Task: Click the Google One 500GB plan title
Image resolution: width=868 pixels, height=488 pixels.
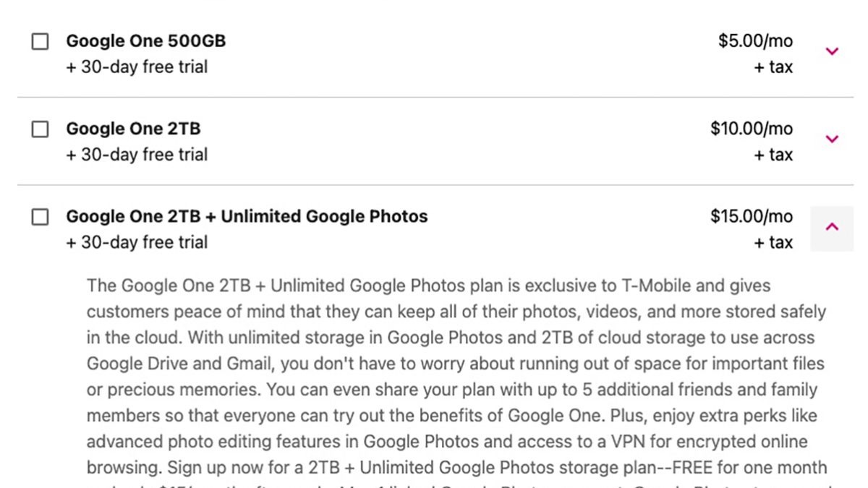Action: tap(146, 41)
